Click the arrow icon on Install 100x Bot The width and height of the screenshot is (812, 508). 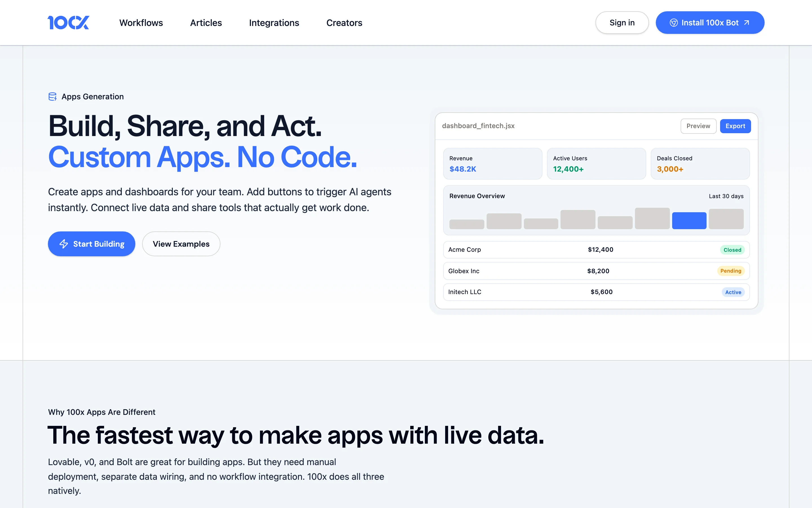[747, 23]
